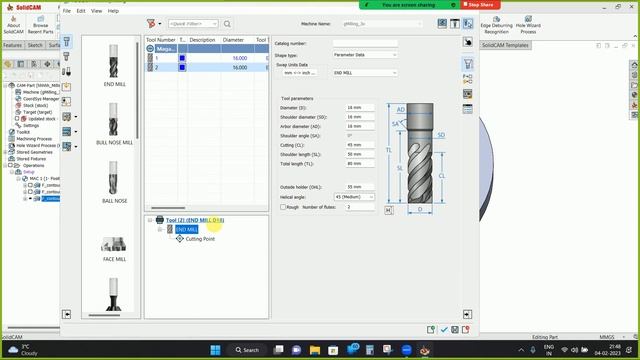Click the pointer pick icon on right
640x360 pixels.
coord(468,42)
